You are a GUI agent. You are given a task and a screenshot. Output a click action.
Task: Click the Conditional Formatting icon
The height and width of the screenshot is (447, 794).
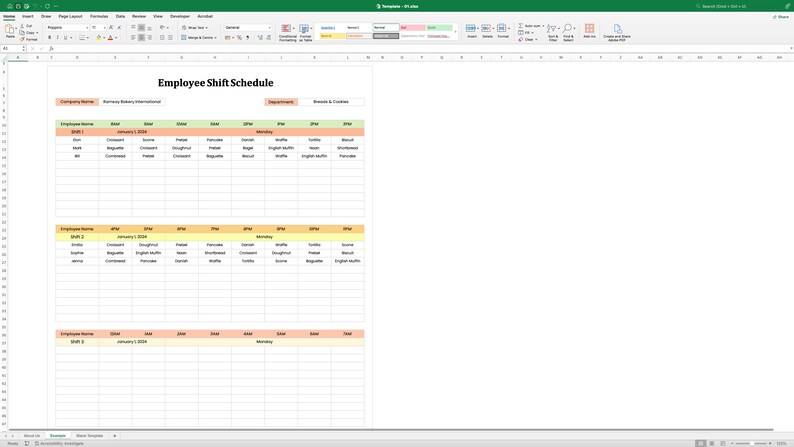click(x=287, y=29)
